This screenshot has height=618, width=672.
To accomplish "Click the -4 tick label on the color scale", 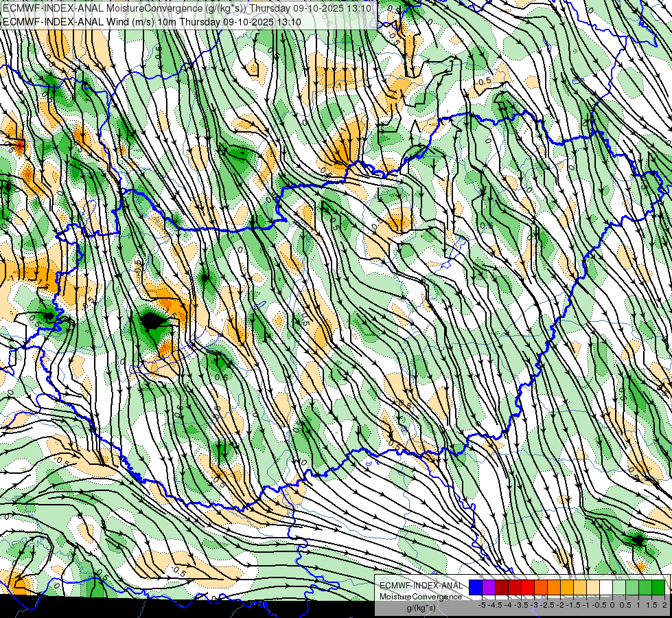I will [508, 605].
